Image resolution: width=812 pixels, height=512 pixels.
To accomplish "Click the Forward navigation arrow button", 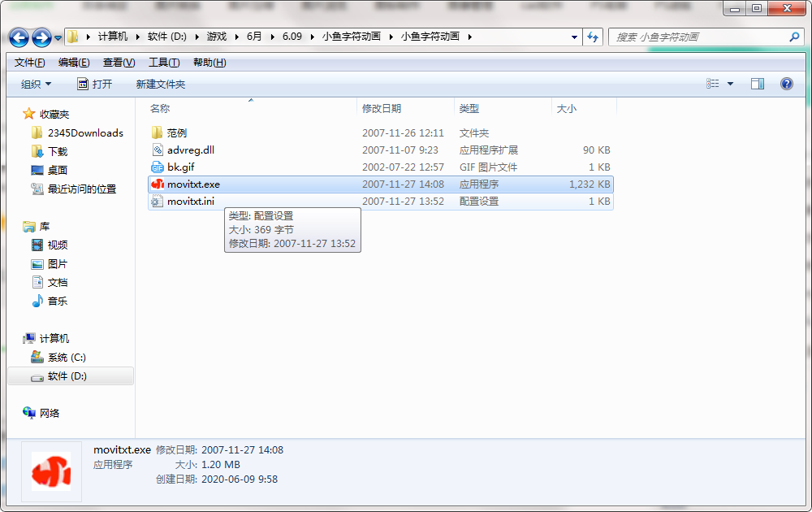I will [x=41, y=37].
